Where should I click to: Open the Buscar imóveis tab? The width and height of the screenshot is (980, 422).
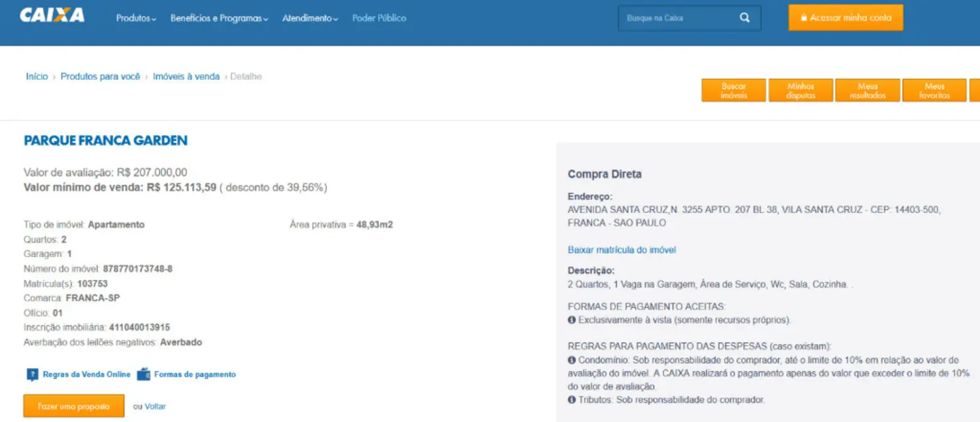734,91
